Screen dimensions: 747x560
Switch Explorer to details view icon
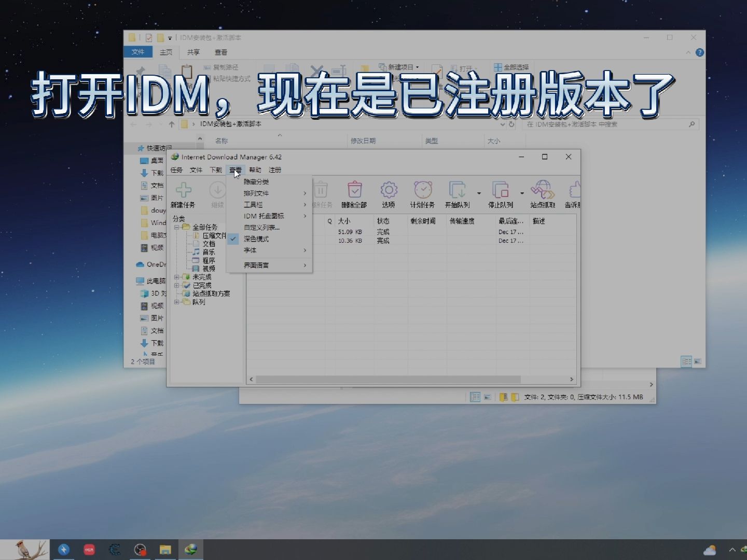click(x=686, y=361)
